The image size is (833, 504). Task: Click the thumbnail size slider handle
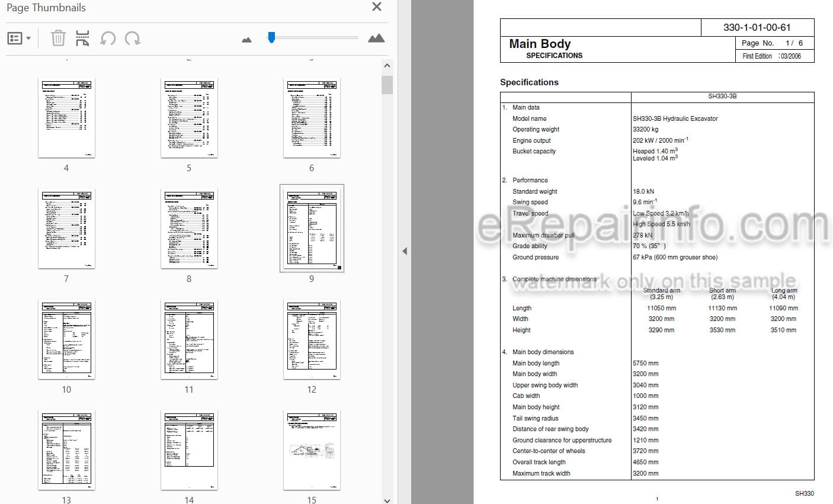coord(271,37)
